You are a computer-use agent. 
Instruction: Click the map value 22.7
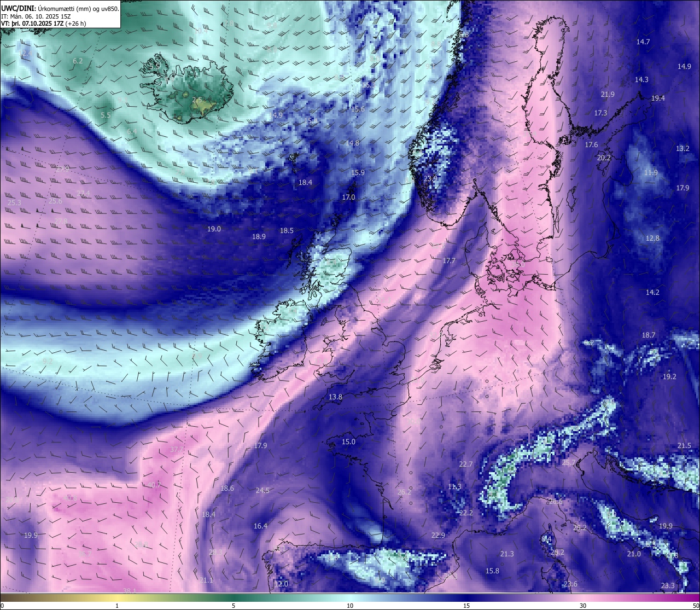[466, 464]
